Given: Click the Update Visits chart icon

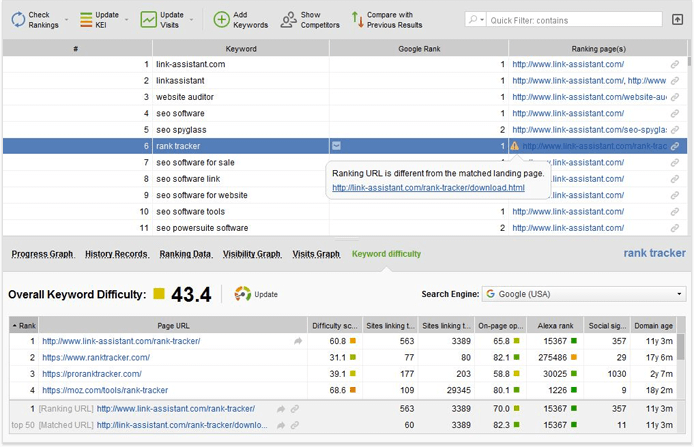Looking at the screenshot, I should [x=148, y=20].
